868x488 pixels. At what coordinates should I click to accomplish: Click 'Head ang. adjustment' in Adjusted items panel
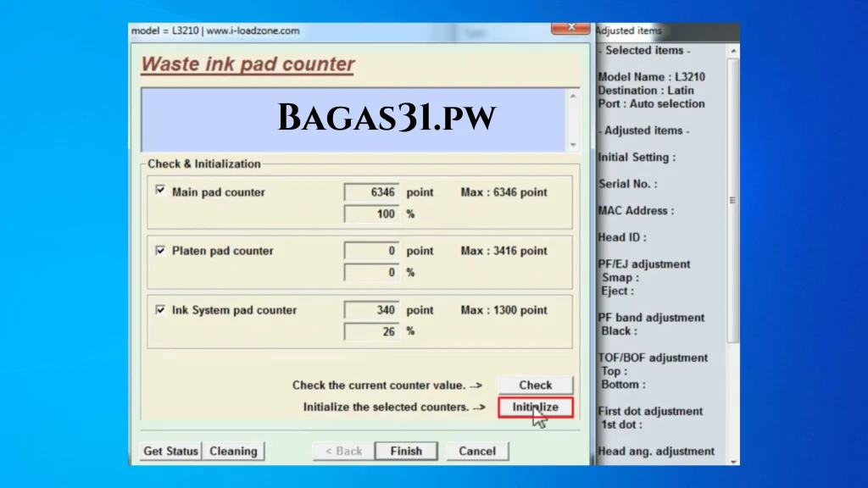click(656, 452)
